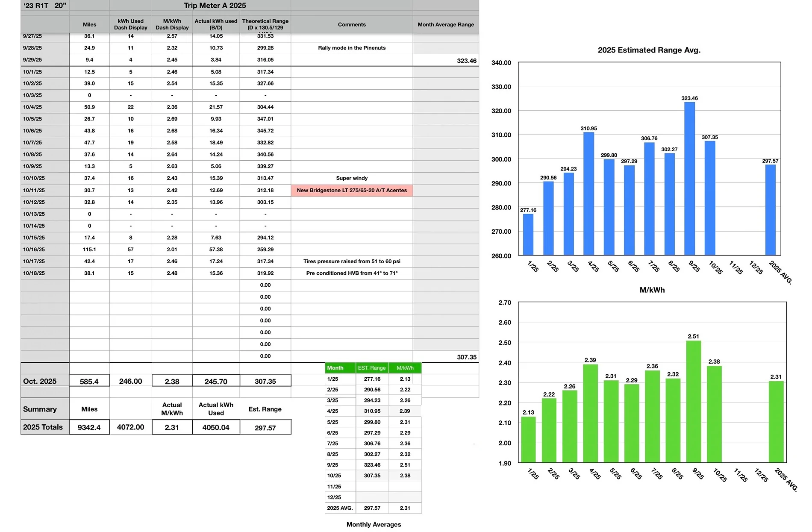Click the date cell 10/4/25
Screen dimensions: 812x532
(45, 107)
